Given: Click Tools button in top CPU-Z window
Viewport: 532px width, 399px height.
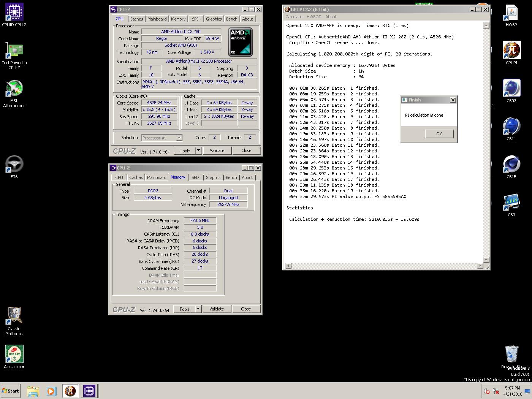Looking at the screenshot, I should click(x=185, y=150).
